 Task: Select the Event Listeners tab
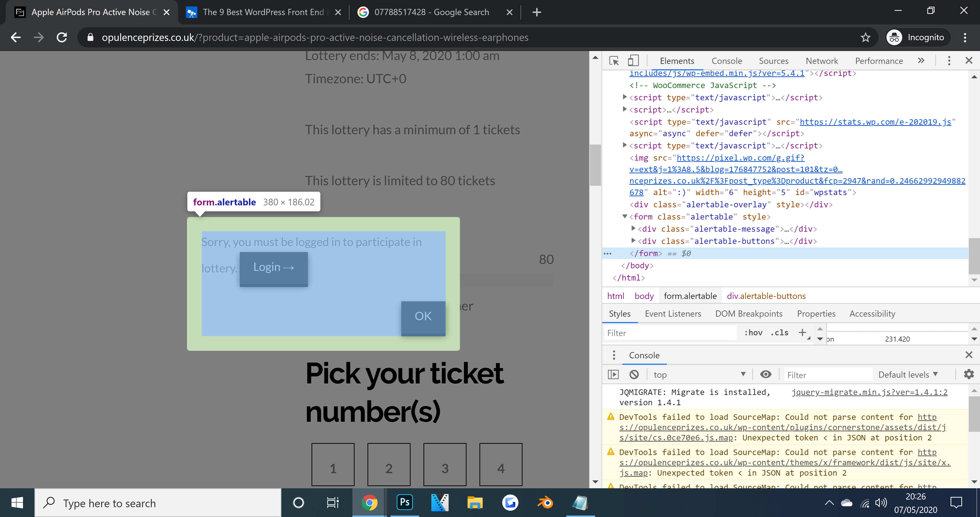[x=673, y=314]
